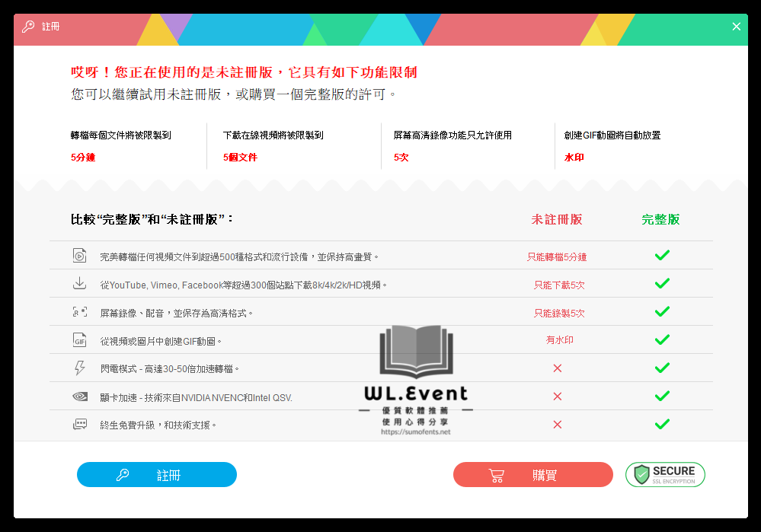
Task: Click green checkmark for video conversion row
Action: (662, 256)
